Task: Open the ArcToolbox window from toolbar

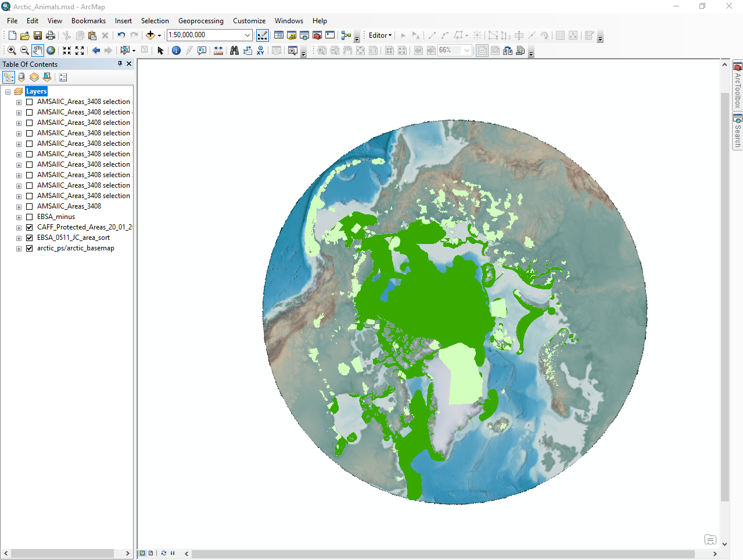Action: (317, 35)
